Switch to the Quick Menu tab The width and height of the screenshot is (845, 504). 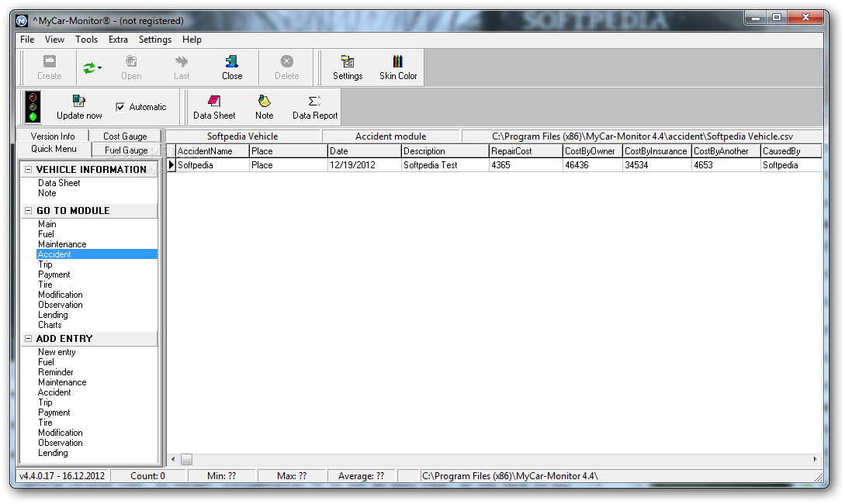click(x=54, y=149)
